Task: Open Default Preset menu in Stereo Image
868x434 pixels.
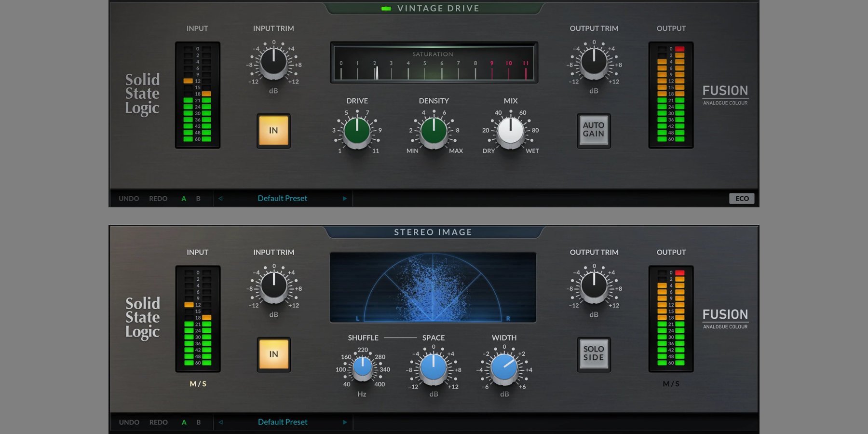Action: 283,422
